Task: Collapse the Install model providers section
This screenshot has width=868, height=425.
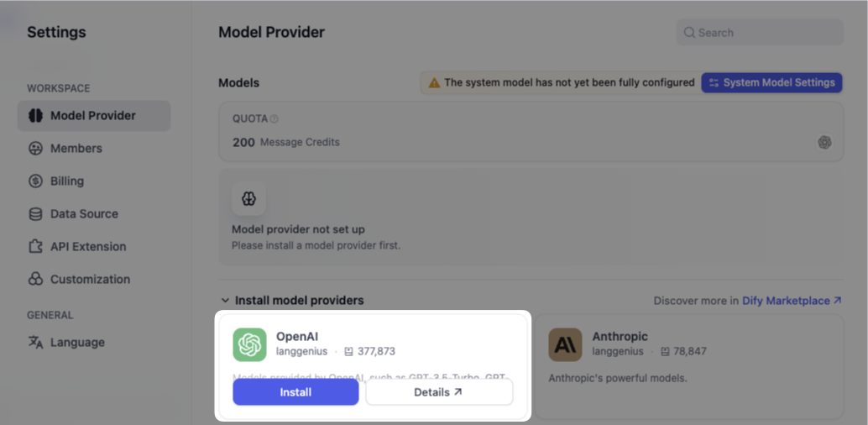Action: coord(225,301)
